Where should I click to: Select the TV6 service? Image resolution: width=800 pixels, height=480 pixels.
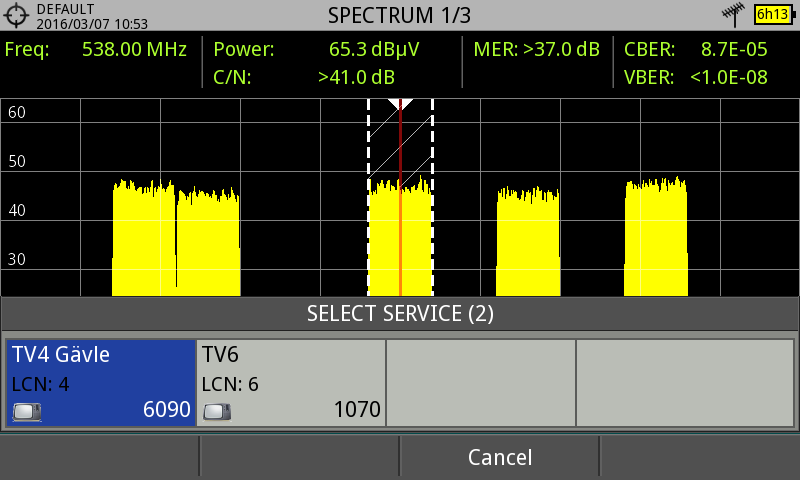pyautogui.click(x=291, y=383)
